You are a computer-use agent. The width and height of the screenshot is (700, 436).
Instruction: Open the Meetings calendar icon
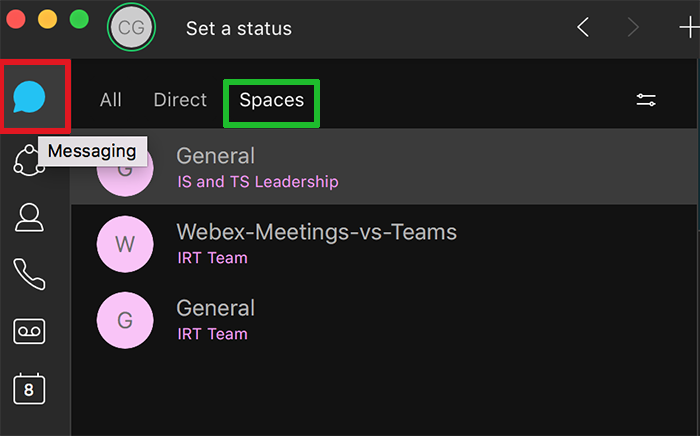click(x=29, y=388)
